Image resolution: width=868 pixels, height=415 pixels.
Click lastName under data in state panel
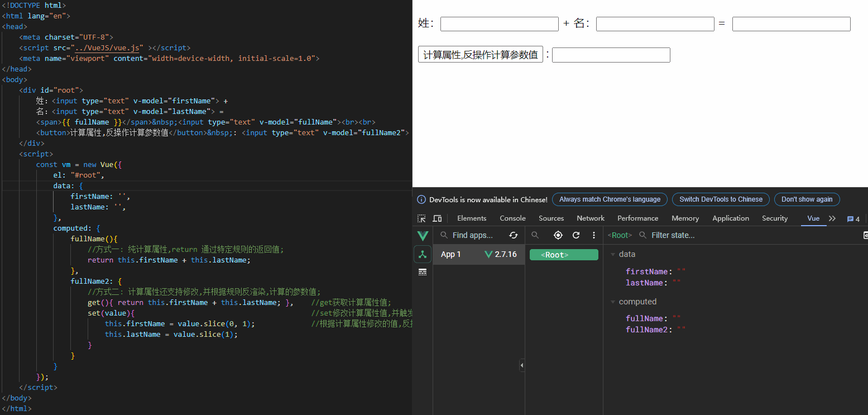(653, 283)
